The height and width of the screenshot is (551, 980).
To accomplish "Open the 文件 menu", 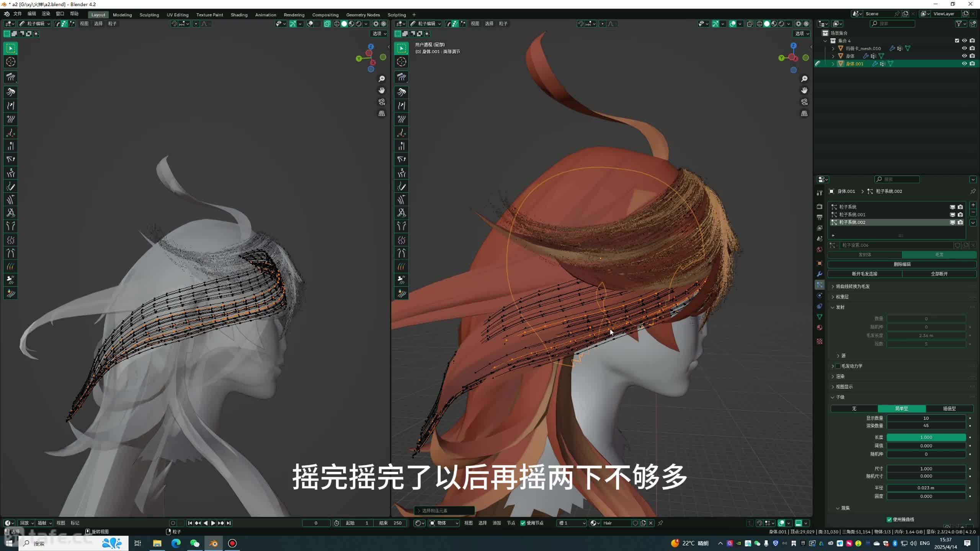I will click(x=18, y=14).
